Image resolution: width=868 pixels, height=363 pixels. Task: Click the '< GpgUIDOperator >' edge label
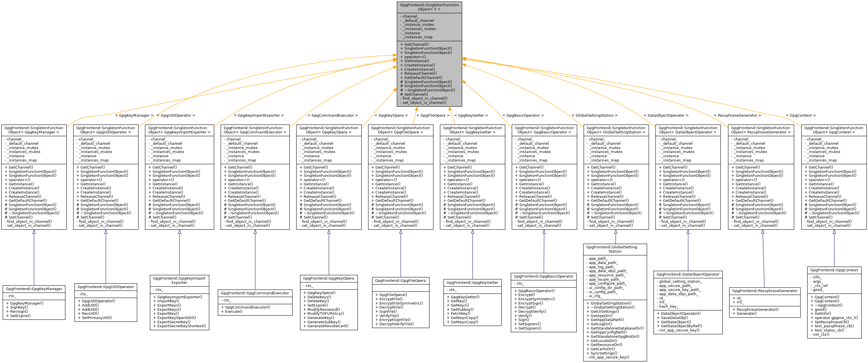point(176,116)
